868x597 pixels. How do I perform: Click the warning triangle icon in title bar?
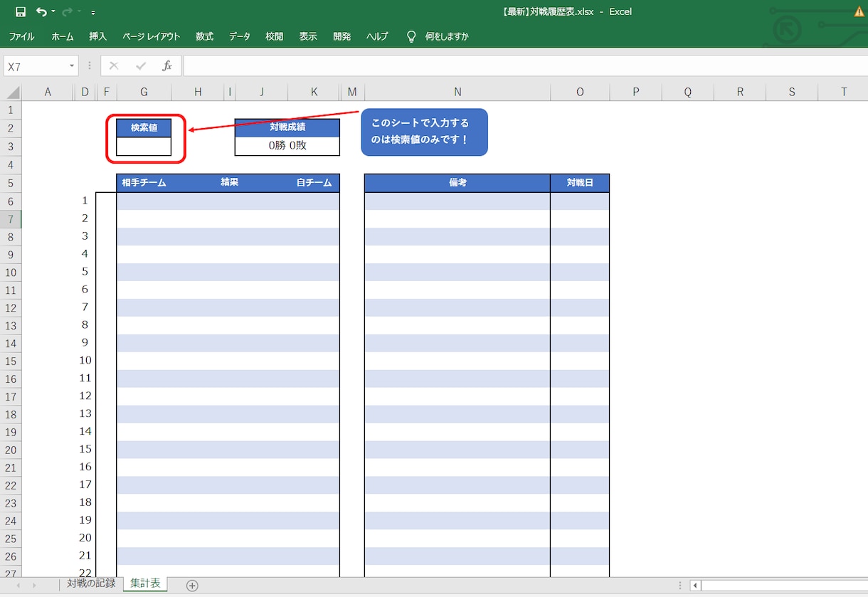click(859, 11)
